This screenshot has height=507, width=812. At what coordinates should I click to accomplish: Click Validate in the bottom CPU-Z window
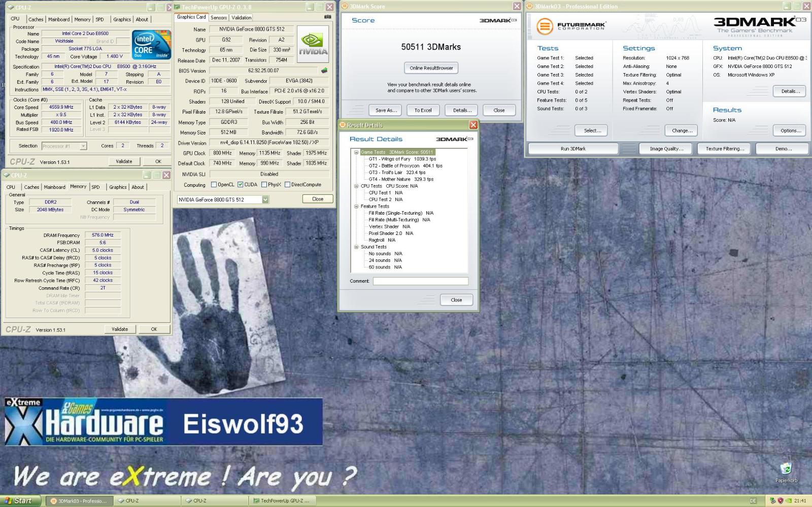click(120, 329)
